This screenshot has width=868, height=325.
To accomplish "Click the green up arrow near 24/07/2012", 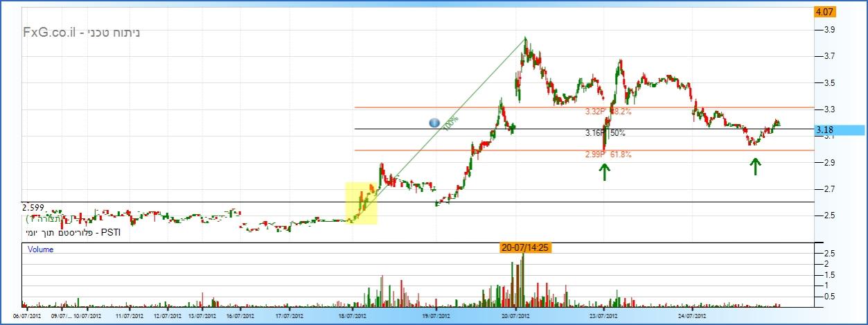I will point(754,166).
